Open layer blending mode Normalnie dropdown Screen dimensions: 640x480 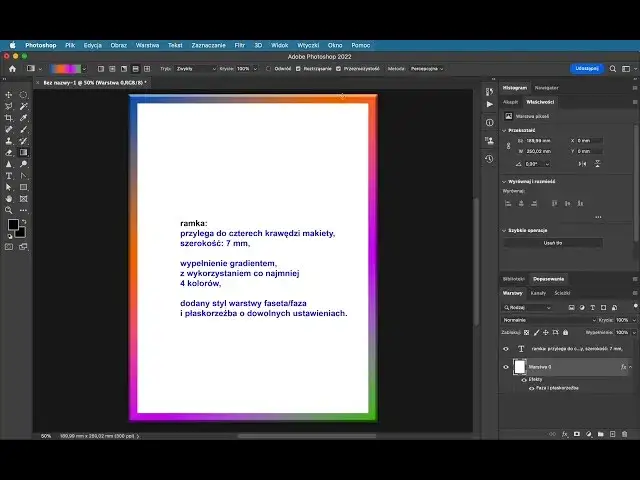pos(549,320)
